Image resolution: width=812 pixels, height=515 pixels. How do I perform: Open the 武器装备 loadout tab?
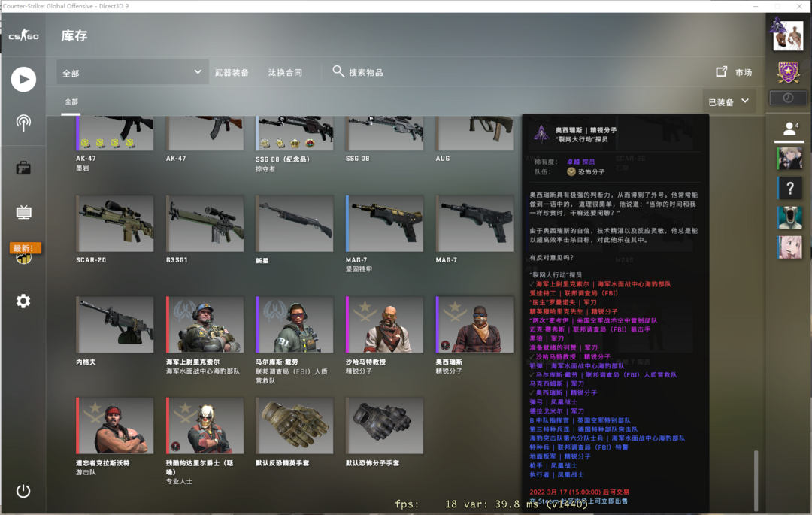232,72
